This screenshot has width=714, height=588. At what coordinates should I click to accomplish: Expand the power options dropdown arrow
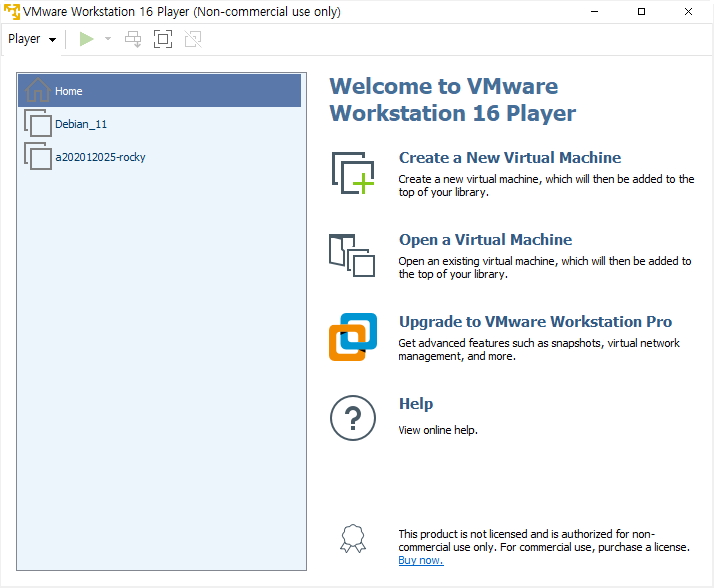coord(108,39)
